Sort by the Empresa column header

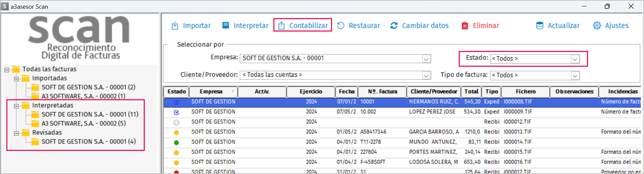pyautogui.click(x=213, y=92)
